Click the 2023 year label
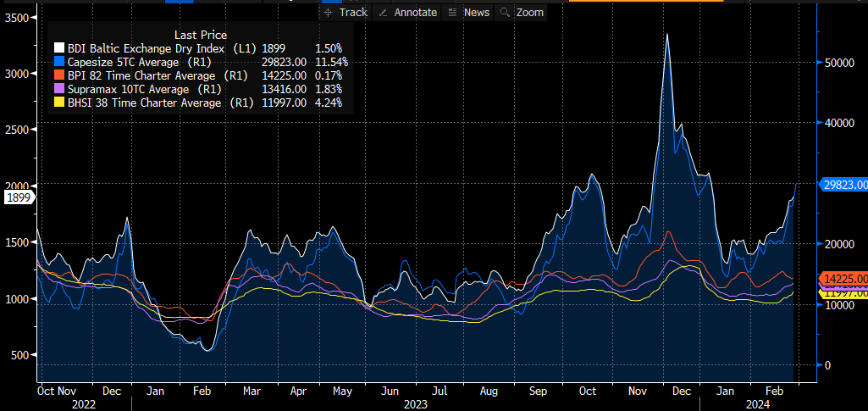 pyautogui.click(x=416, y=404)
